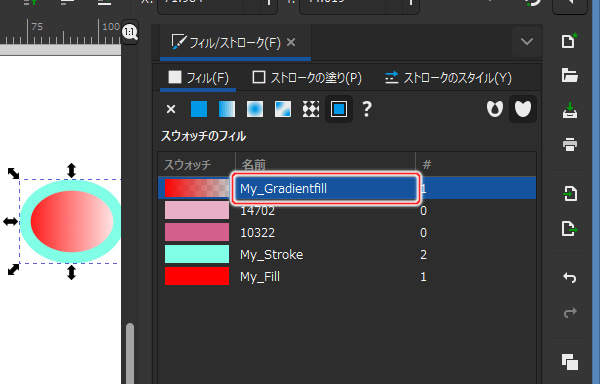The width and height of the screenshot is (600, 384).
Task: Sort by # column header
Action: pyautogui.click(x=476, y=165)
